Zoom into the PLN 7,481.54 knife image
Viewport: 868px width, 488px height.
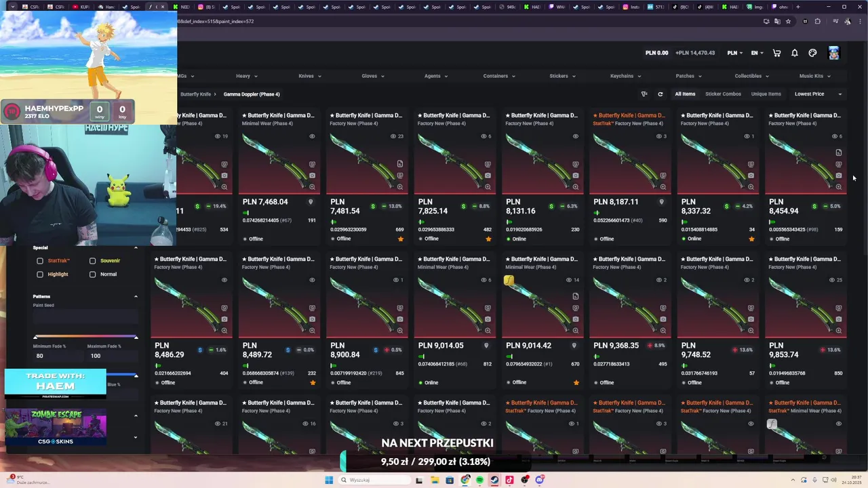(399, 186)
